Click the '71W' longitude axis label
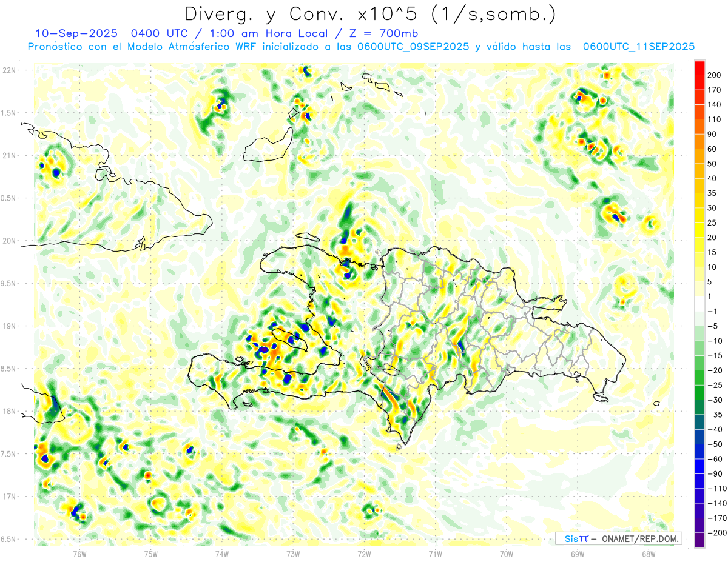This screenshot has width=728, height=562. pyautogui.click(x=435, y=554)
